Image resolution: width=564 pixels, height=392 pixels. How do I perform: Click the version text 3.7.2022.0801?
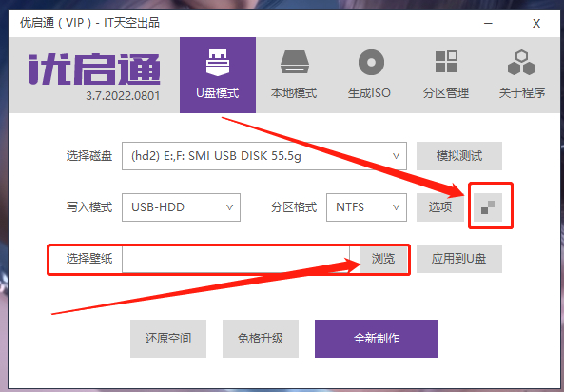pos(123,96)
